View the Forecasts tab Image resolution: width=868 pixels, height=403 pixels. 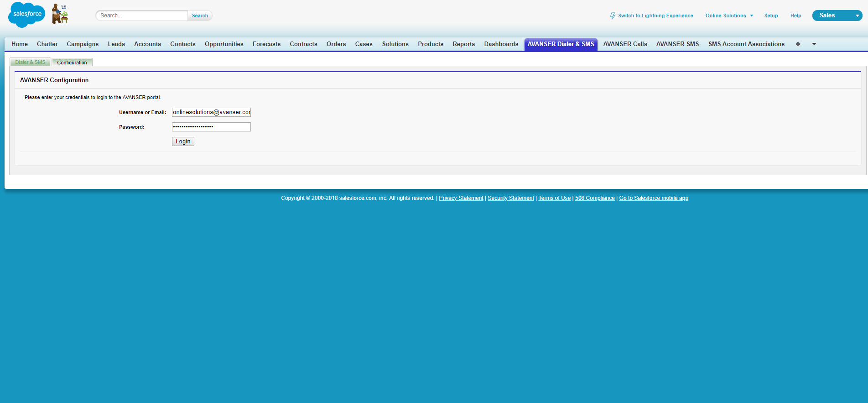click(266, 44)
